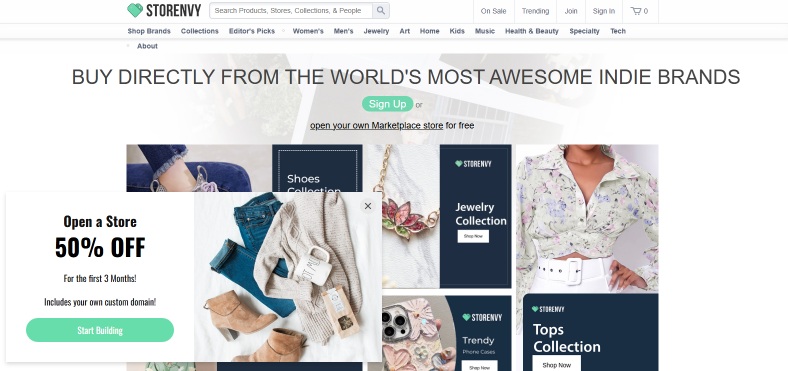Select Editor's Picks in navigation
This screenshot has height=371, width=788.
252,31
